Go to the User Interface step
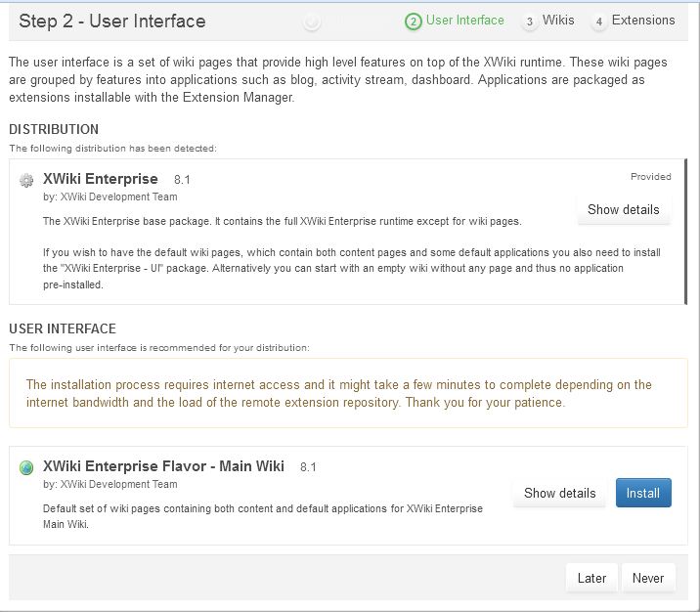 tap(464, 21)
